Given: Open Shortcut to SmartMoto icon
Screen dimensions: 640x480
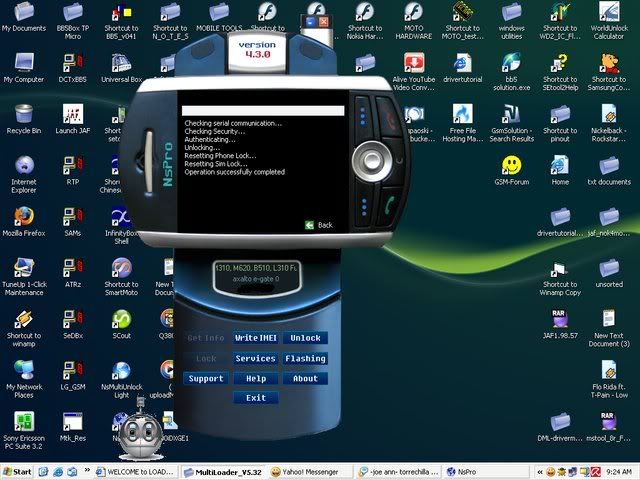Looking at the screenshot, I should [x=121, y=277].
